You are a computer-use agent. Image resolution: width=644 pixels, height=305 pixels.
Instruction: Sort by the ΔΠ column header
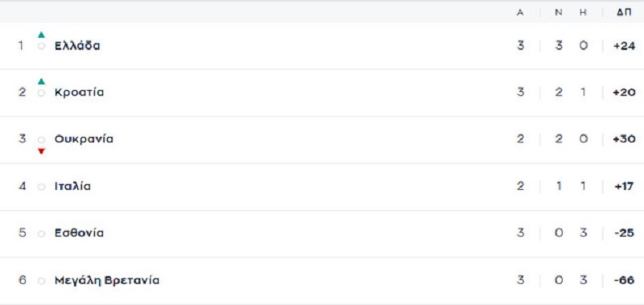pyautogui.click(x=624, y=13)
